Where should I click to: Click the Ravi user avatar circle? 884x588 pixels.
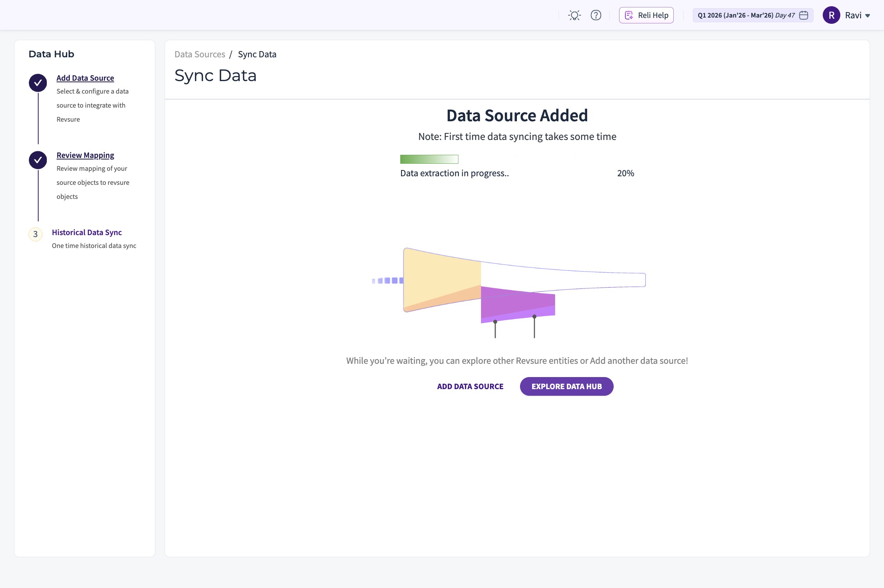coord(831,15)
